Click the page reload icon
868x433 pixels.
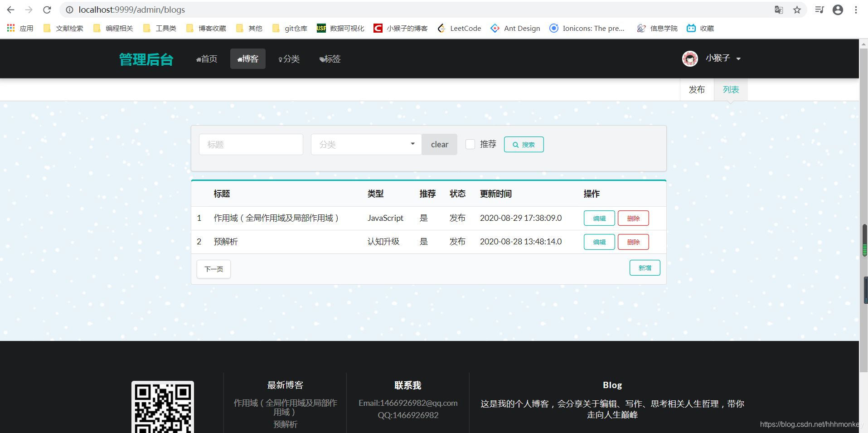click(47, 10)
